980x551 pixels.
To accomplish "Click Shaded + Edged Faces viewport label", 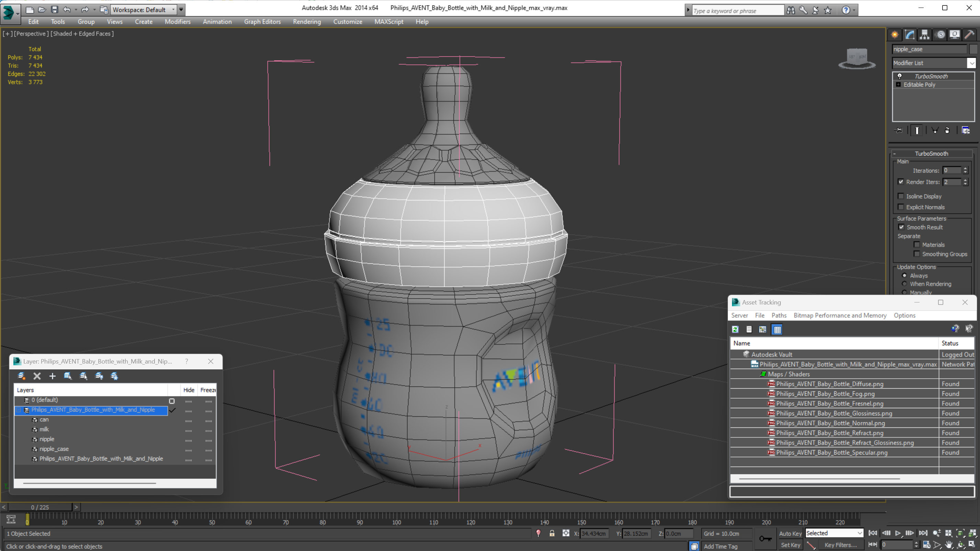I will (82, 33).
